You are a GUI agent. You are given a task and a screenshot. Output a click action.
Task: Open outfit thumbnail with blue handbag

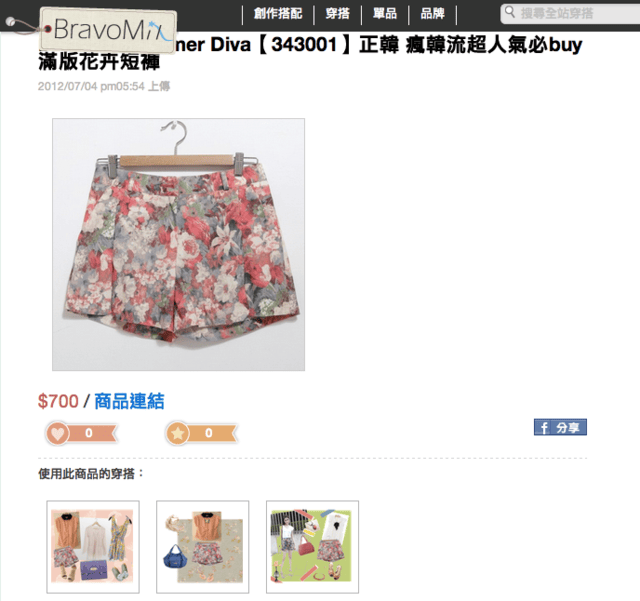coord(202,547)
